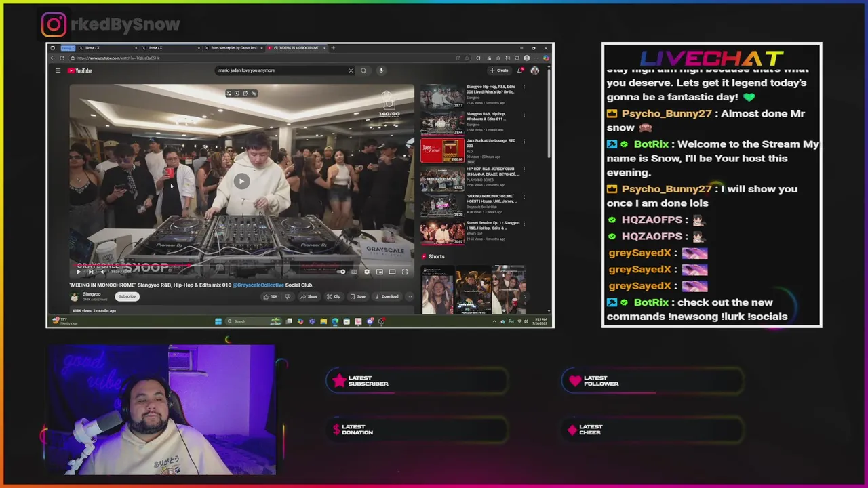Reload the page with the refresh icon

62,58
